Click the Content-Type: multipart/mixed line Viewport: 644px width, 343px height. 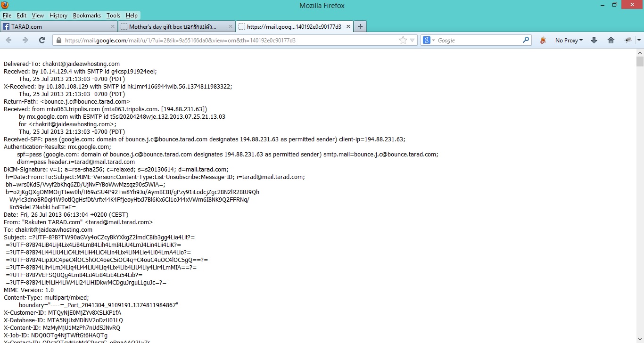46,298
